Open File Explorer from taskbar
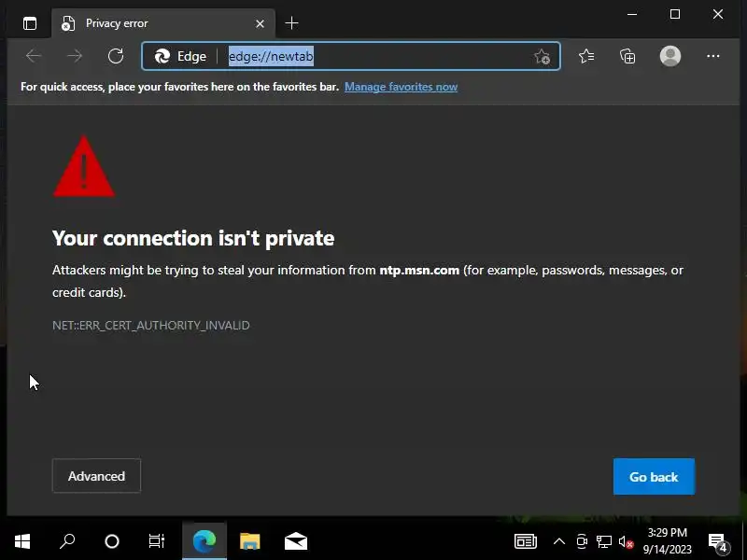 tap(249, 541)
